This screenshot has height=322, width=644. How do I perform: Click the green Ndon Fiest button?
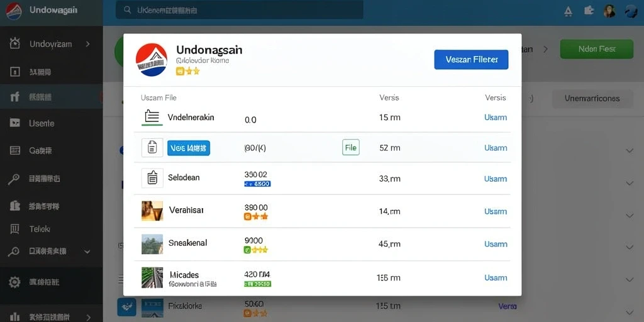(597, 49)
